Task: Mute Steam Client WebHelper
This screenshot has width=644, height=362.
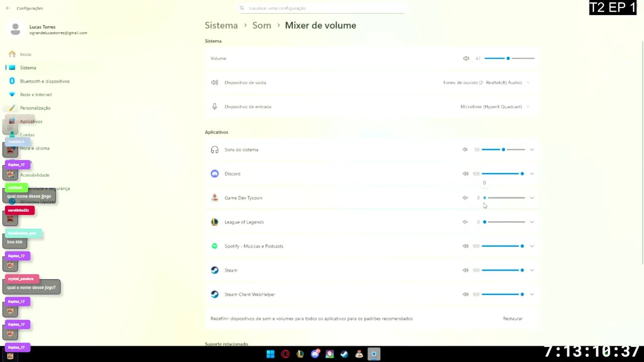Action: [465, 294]
